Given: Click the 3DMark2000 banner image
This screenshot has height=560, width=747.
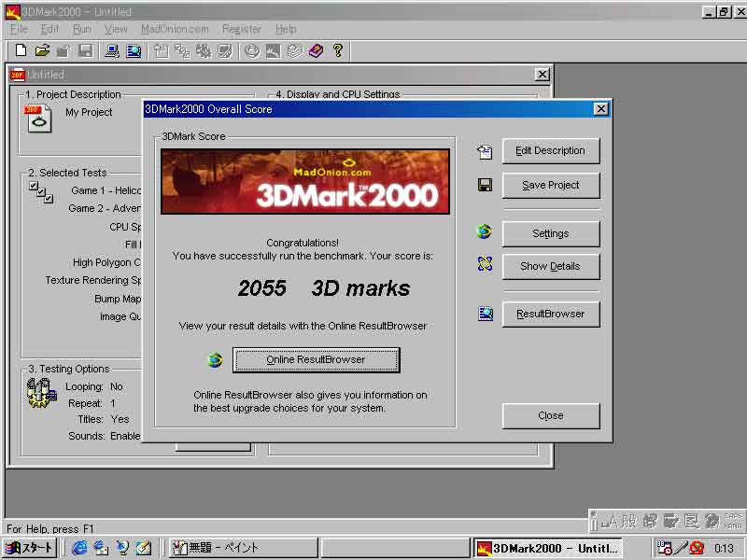Looking at the screenshot, I should point(305,181).
